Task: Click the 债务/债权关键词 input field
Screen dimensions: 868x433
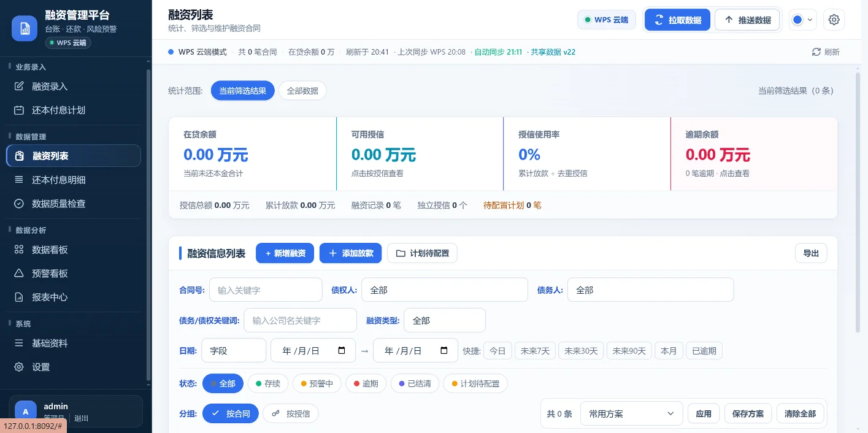Action: pos(300,320)
